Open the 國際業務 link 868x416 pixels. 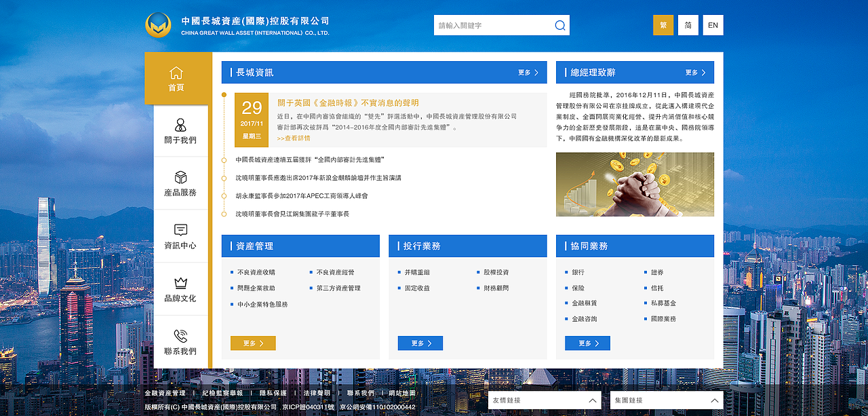point(664,319)
